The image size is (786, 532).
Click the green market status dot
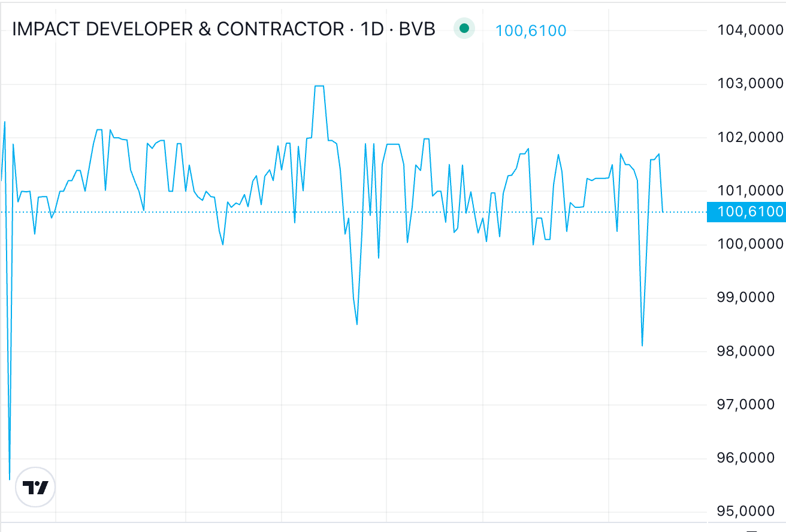(x=464, y=28)
